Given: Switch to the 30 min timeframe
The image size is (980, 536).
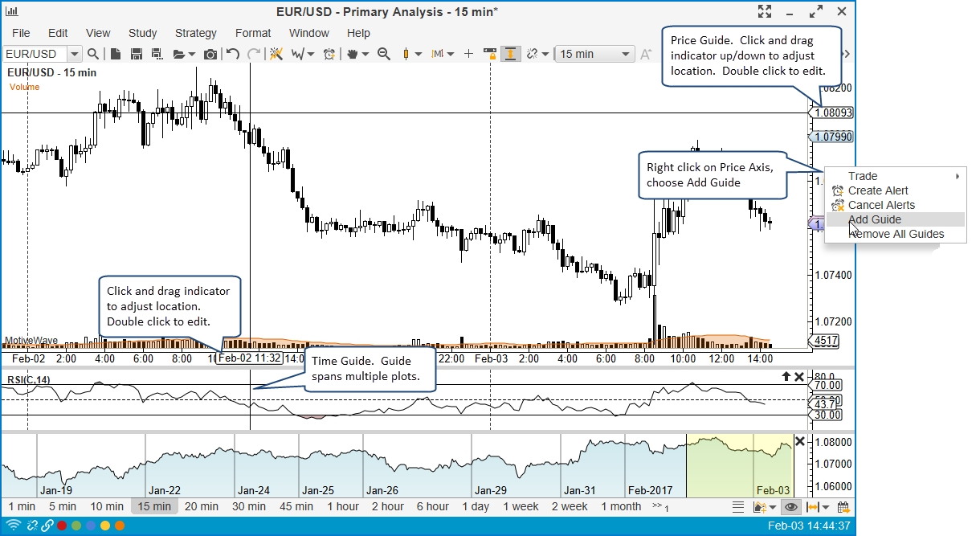Looking at the screenshot, I should coord(249,506).
